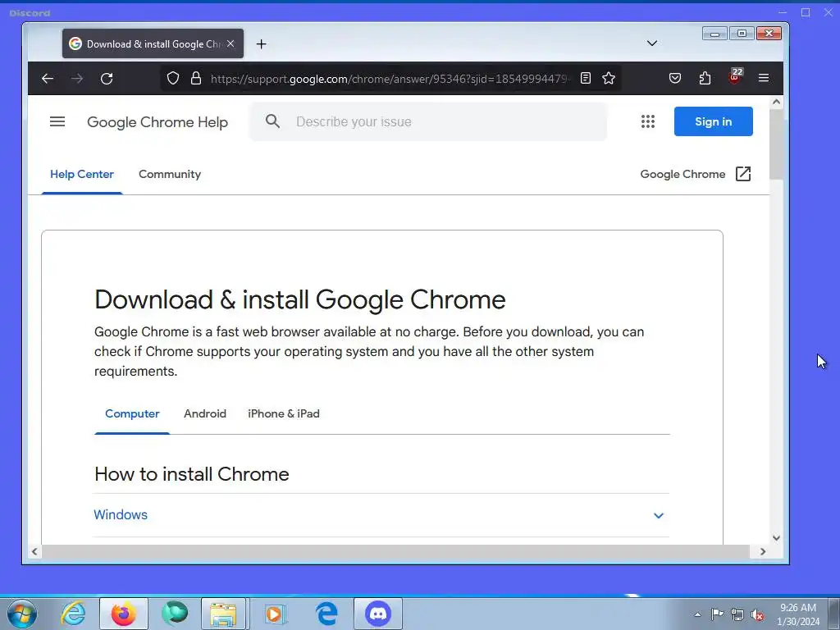Image resolution: width=840 pixels, height=630 pixels.
Task: Open Google Chrome external link icon
Action: pos(743,174)
